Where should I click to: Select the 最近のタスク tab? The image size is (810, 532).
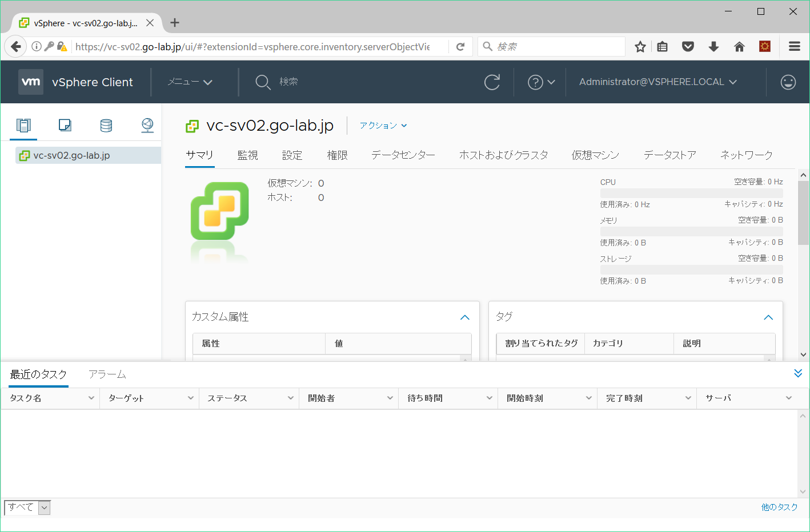(39, 374)
